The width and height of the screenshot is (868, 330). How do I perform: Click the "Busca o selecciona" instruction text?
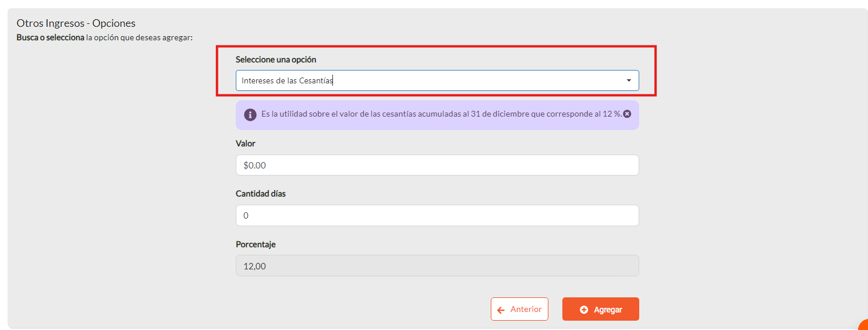(50, 38)
